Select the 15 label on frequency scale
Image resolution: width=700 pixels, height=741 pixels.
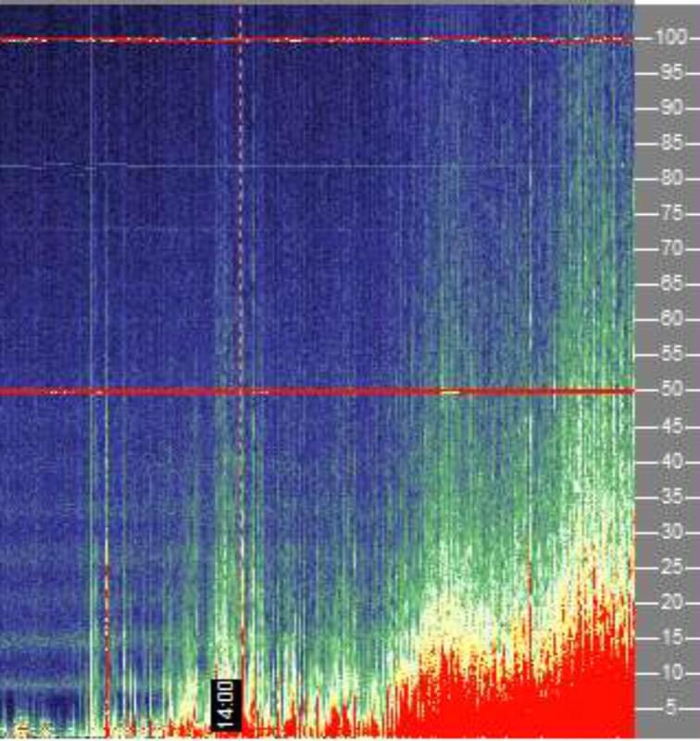[670, 636]
